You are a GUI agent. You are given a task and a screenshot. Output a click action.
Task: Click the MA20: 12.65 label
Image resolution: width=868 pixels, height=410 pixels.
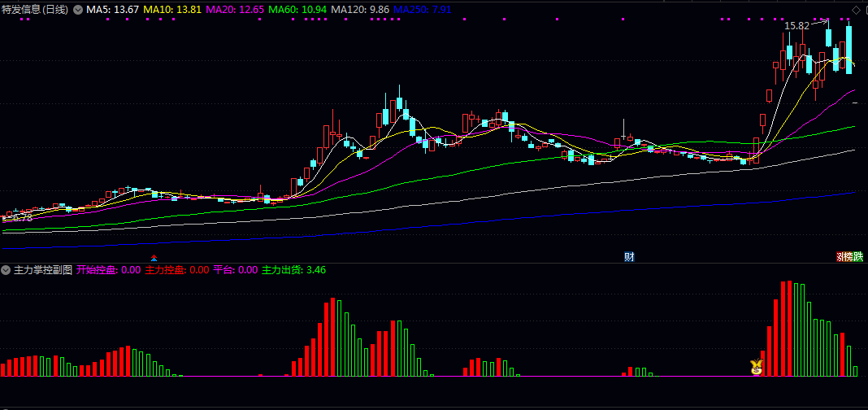click(x=235, y=10)
